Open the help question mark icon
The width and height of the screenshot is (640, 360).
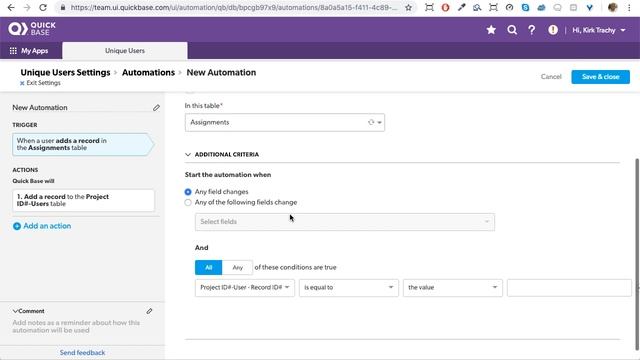pos(531,30)
